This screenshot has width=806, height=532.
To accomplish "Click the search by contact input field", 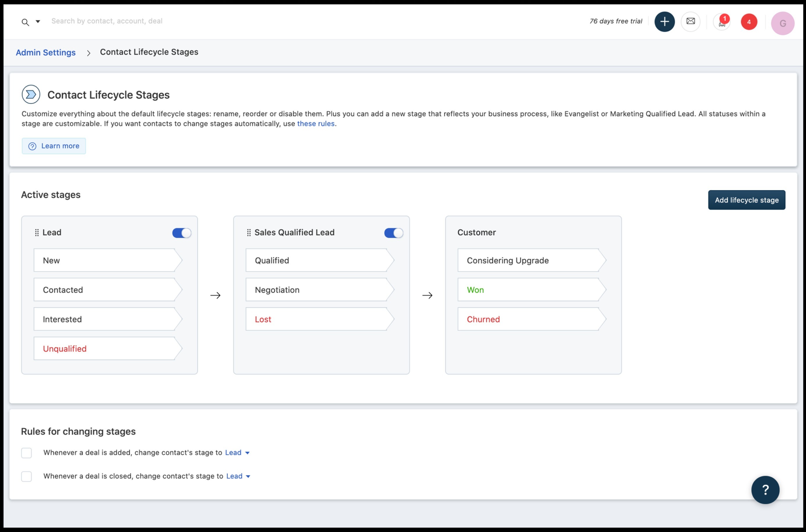I will [x=107, y=21].
